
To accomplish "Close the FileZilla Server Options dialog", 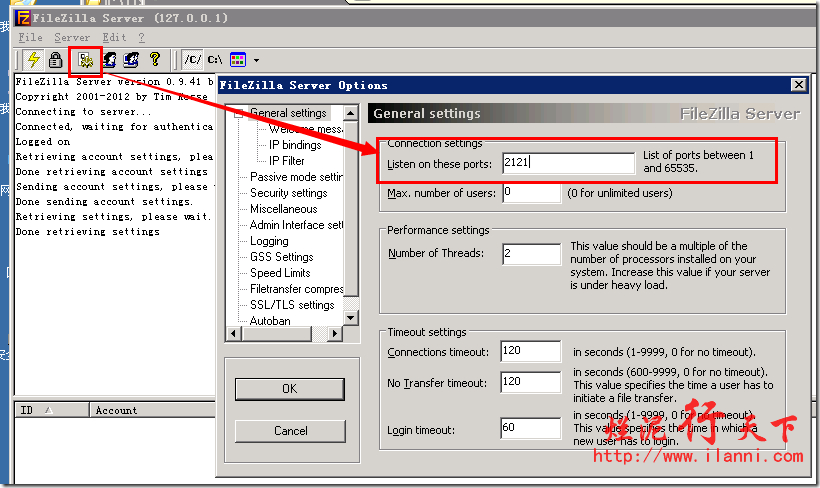I will [x=799, y=85].
